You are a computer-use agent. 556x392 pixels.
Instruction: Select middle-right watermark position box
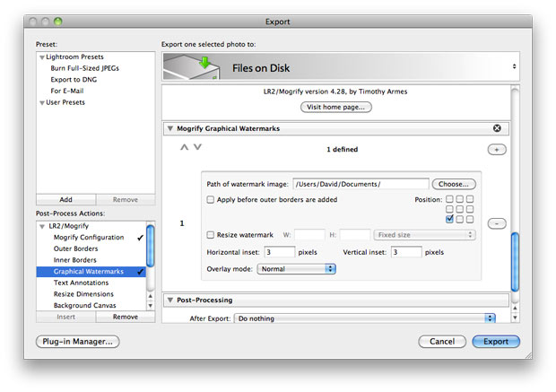470,209
